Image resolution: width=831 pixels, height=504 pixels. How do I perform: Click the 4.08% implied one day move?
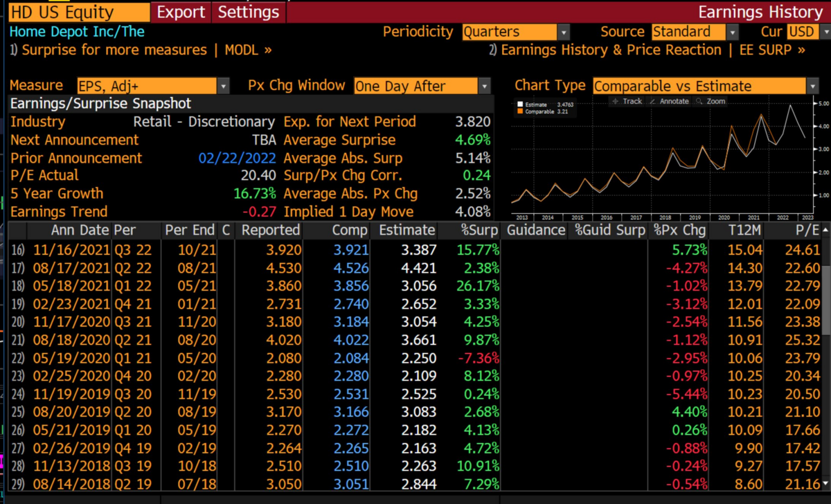click(472, 212)
